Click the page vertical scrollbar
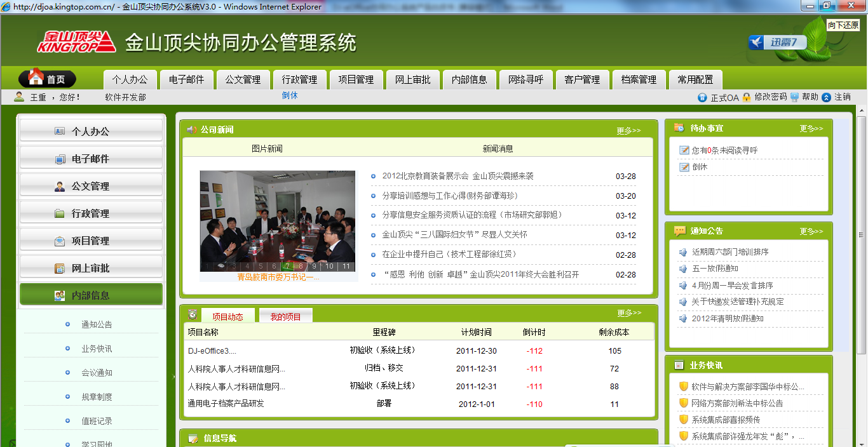 pyautogui.click(x=862, y=254)
